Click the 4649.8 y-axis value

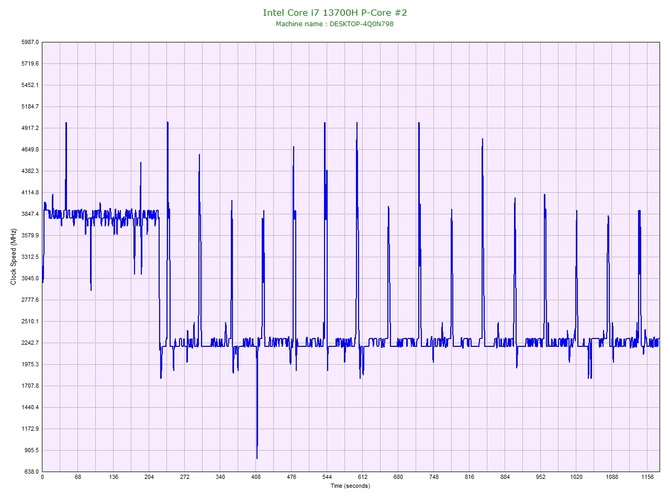pos(30,150)
